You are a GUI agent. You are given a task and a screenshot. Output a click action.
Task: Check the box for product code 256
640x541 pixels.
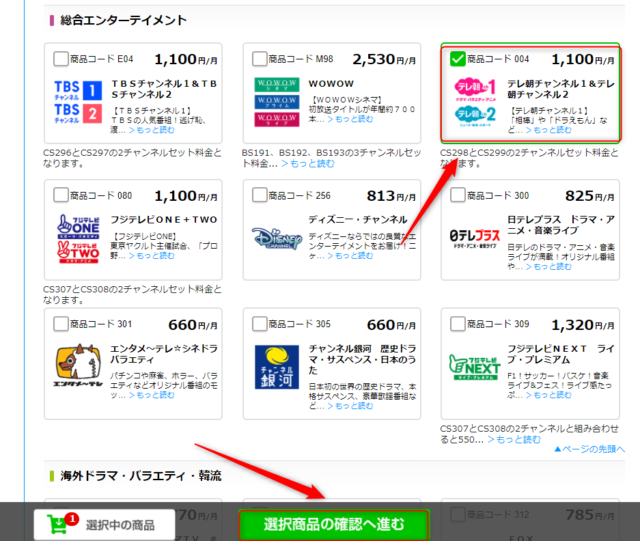click(x=260, y=195)
